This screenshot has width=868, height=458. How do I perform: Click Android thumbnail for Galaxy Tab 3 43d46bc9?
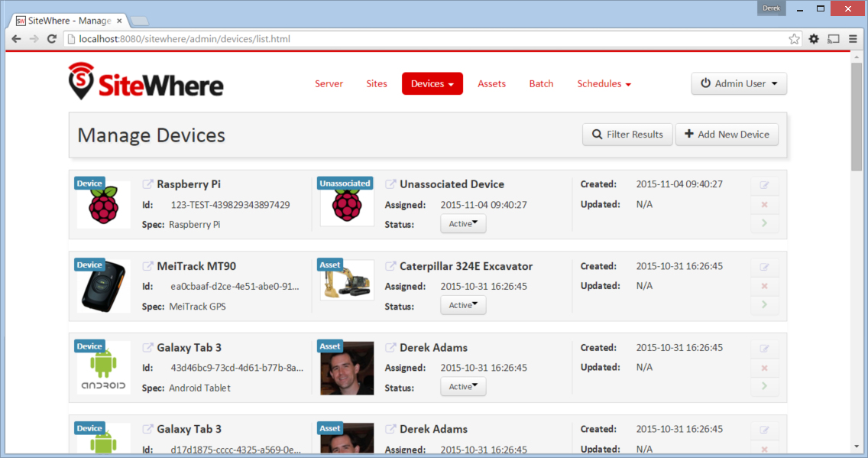click(x=103, y=368)
